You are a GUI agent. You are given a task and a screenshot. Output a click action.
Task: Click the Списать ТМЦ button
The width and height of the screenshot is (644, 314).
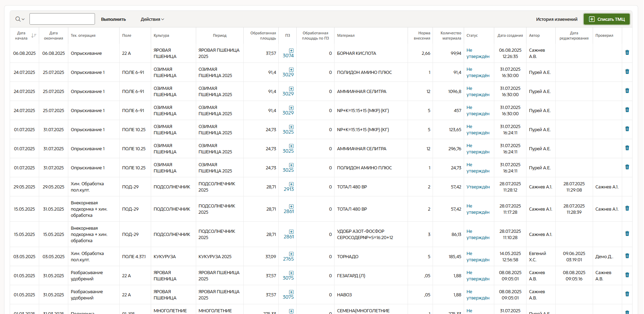pyautogui.click(x=607, y=19)
